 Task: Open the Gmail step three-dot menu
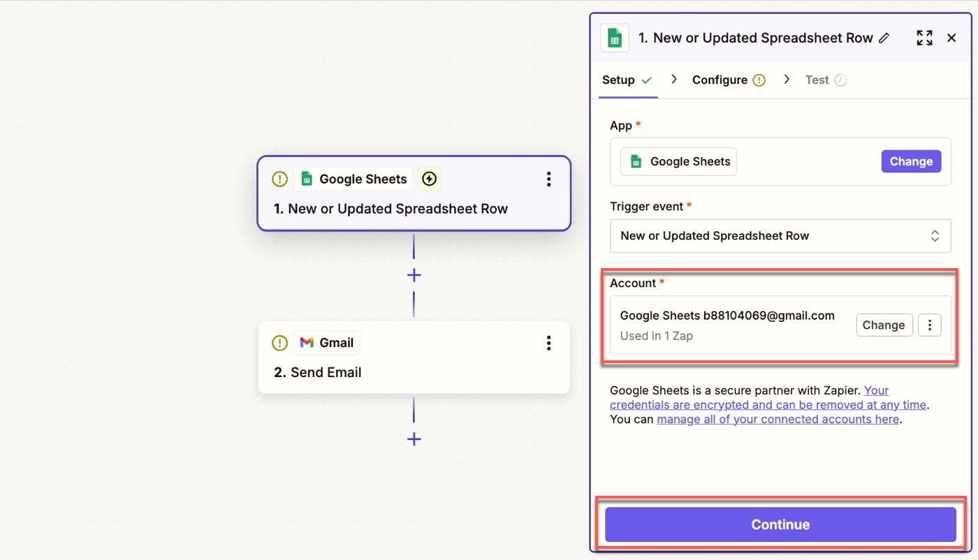[x=548, y=343]
